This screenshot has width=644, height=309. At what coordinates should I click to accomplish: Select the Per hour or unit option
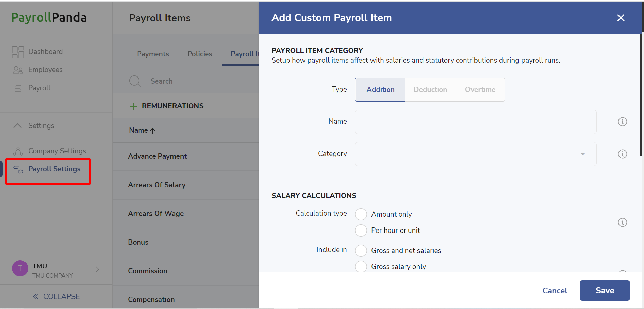(x=361, y=230)
